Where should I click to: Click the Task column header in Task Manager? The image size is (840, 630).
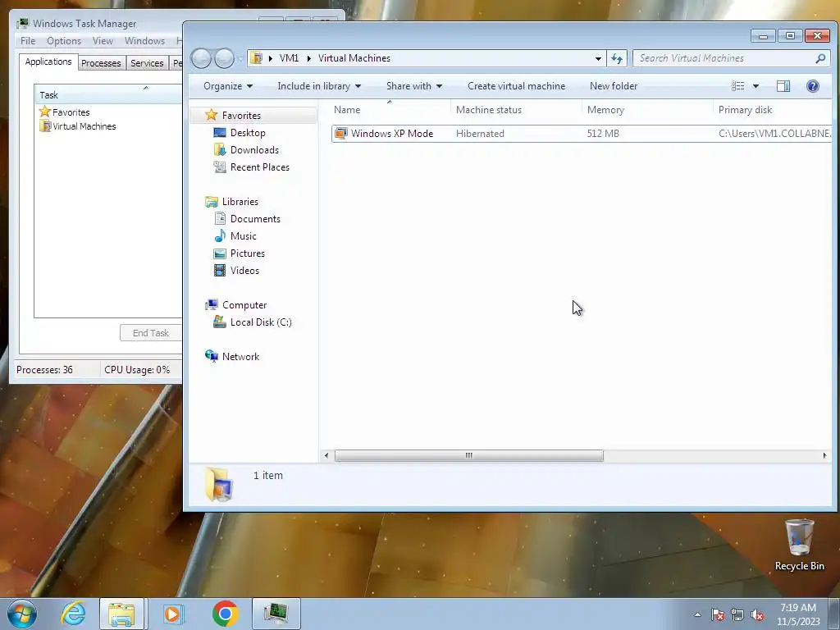[x=108, y=95]
